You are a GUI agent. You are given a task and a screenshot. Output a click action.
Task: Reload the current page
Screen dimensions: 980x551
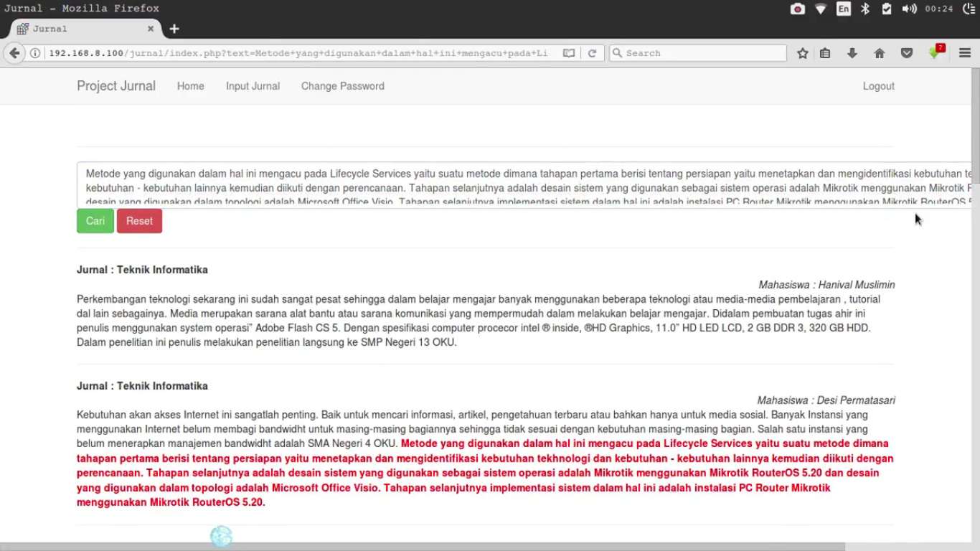[592, 53]
